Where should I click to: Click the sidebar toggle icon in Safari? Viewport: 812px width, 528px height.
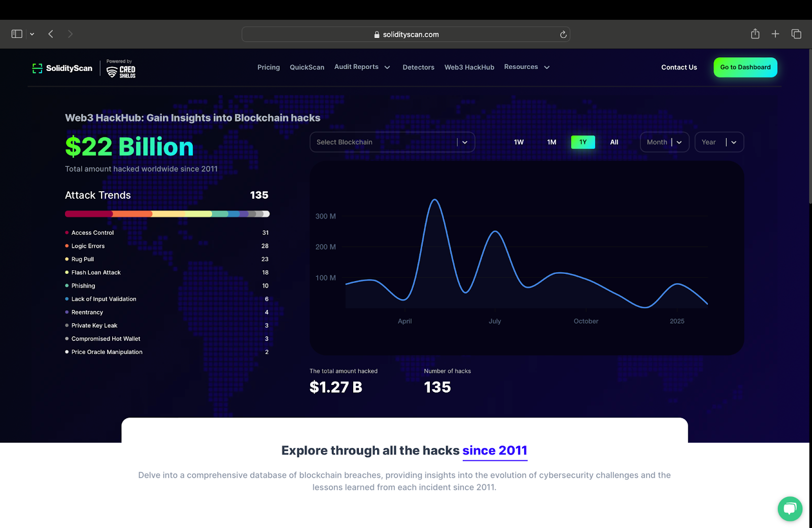pyautogui.click(x=16, y=33)
